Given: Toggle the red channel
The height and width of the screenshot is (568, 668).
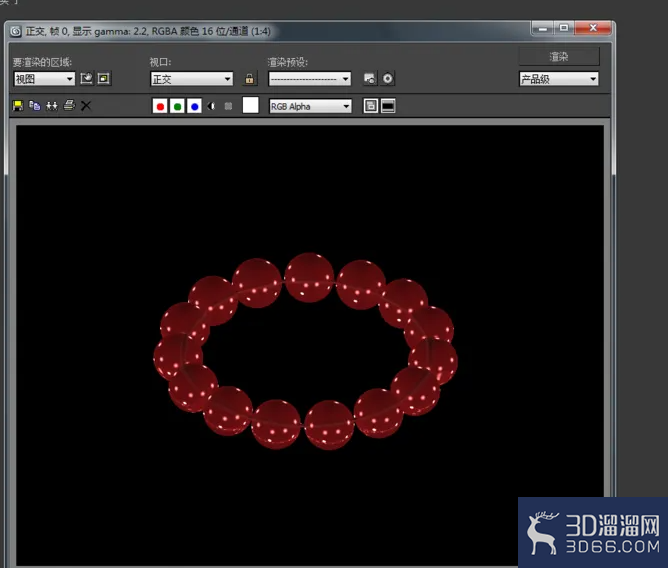Looking at the screenshot, I should (160, 107).
